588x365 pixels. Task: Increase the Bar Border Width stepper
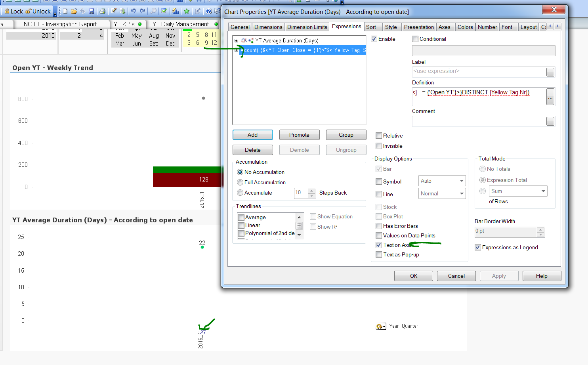[541, 229]
